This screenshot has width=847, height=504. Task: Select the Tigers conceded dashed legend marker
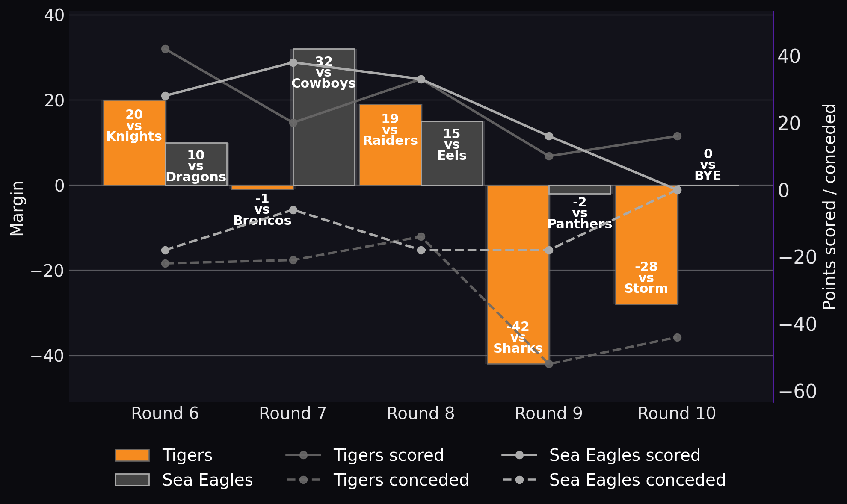tap(303, 480)
